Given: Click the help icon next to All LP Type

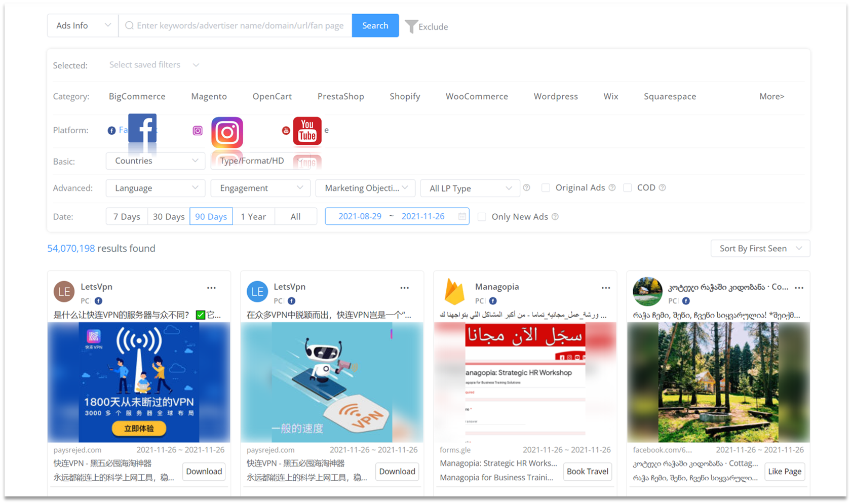Looking at the screenshot, I should coord(527,188).
